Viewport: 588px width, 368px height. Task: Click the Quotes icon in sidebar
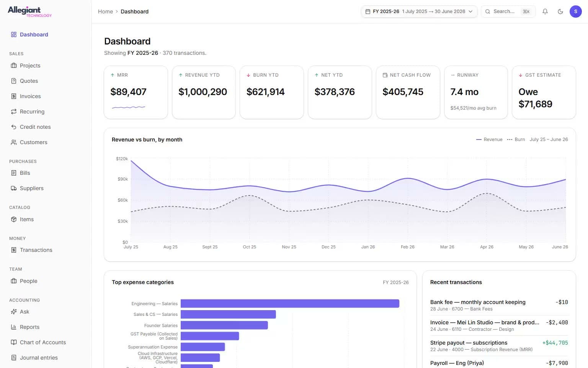(14, 81)
